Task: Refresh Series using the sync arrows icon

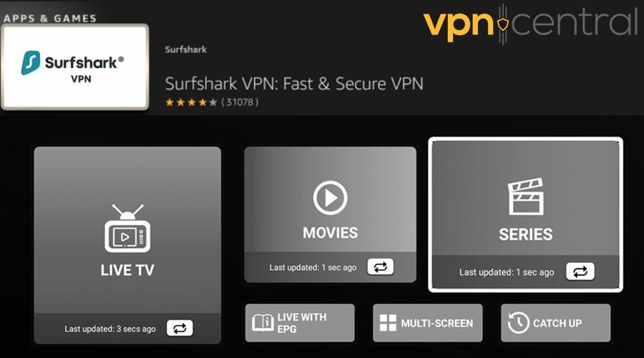Action: point(580,271)
